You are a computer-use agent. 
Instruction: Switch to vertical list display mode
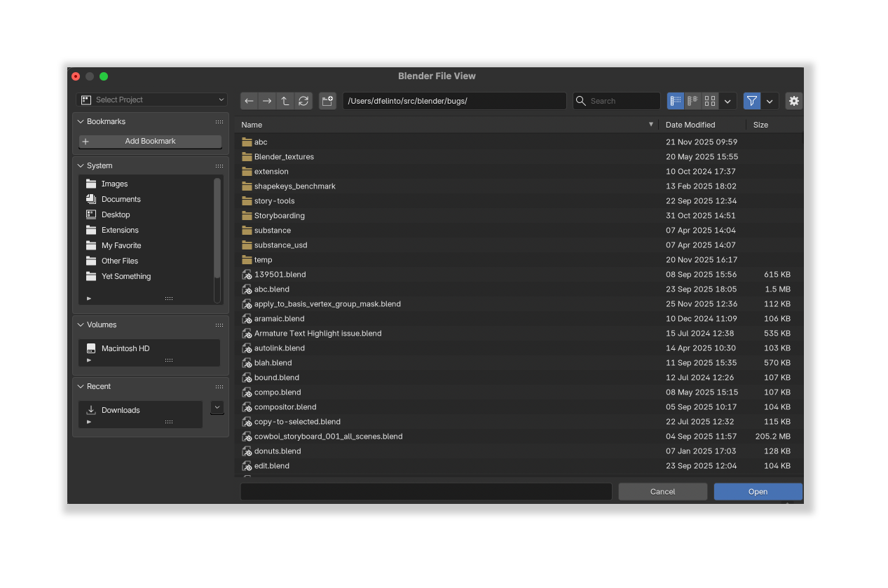(676, 101)
